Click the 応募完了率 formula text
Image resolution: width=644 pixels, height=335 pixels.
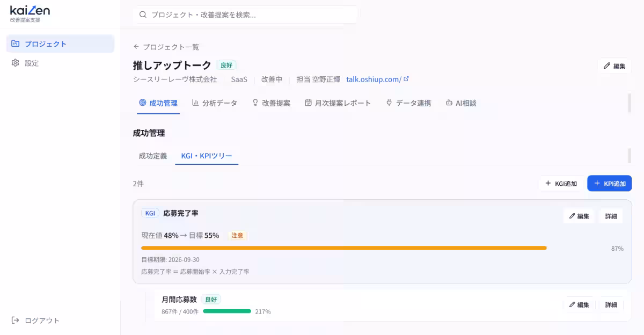click(195, 272)
